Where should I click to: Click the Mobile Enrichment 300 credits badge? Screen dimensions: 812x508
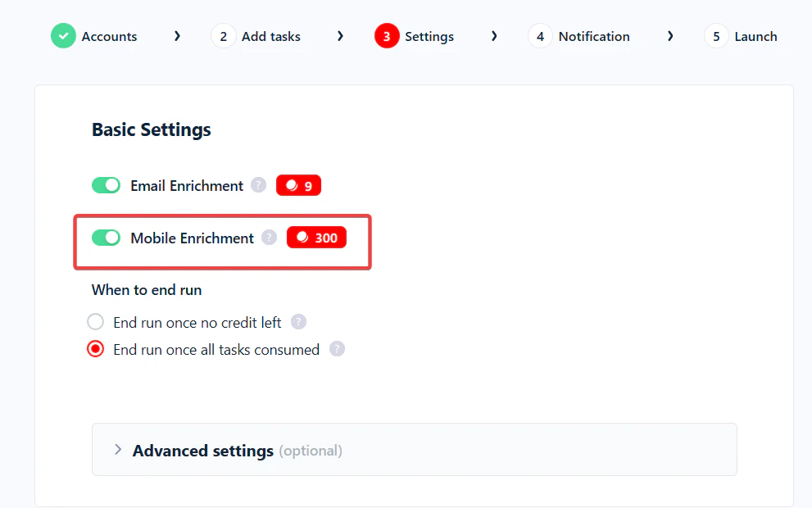tap(316, 238)
